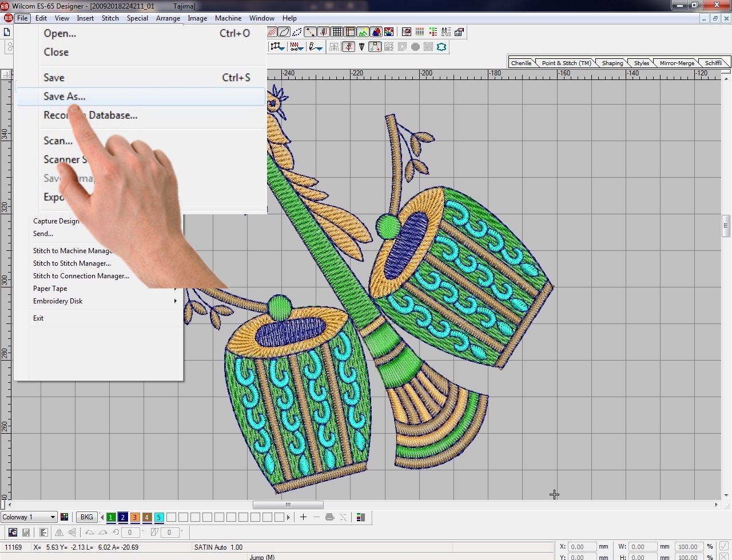
Task: Click the X position input field
Action: coord(582,547)
